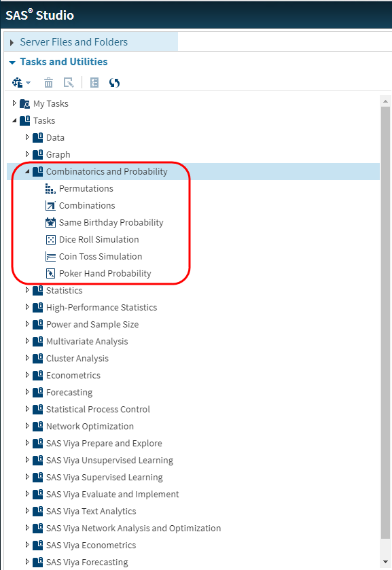Click the New task icon in toolbar
This screenshot has width=392, height=570.
17,82
